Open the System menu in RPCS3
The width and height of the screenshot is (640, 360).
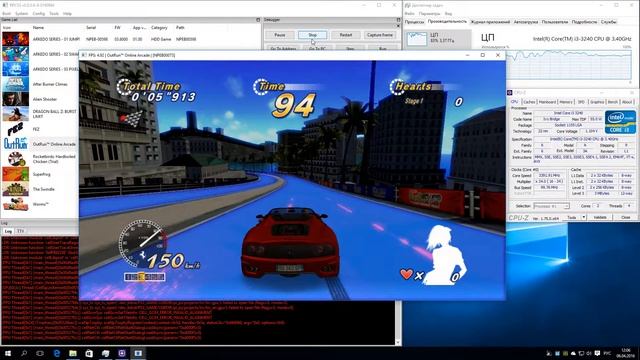coord(21,13)
